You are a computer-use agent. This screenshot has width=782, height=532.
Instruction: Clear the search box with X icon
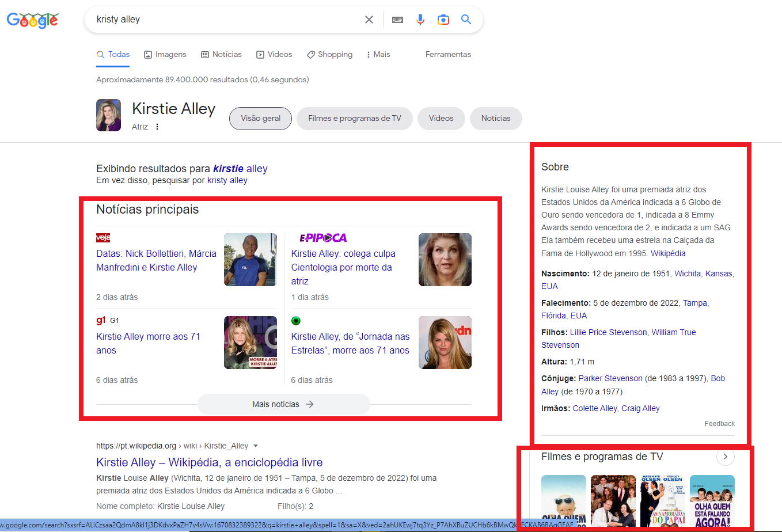(x=369, y=20)
